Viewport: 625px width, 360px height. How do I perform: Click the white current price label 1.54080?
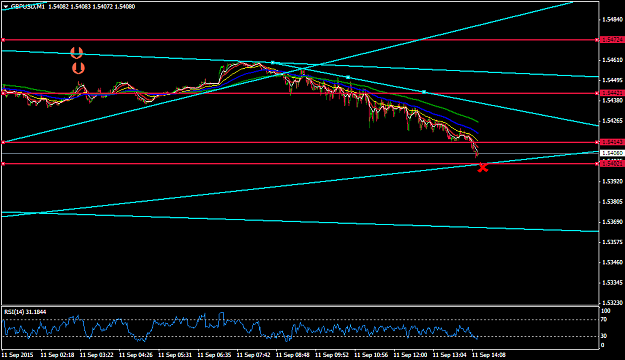(612, 153)
